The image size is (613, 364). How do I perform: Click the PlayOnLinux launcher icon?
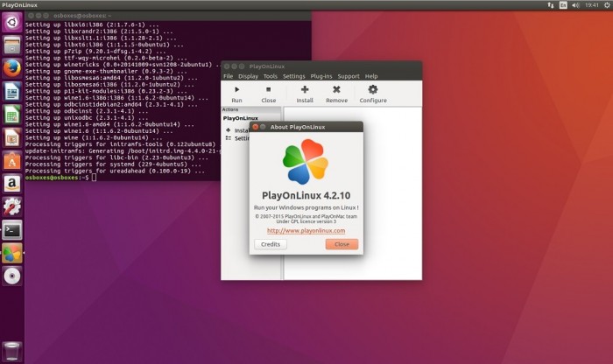click(x=12, y=253)
